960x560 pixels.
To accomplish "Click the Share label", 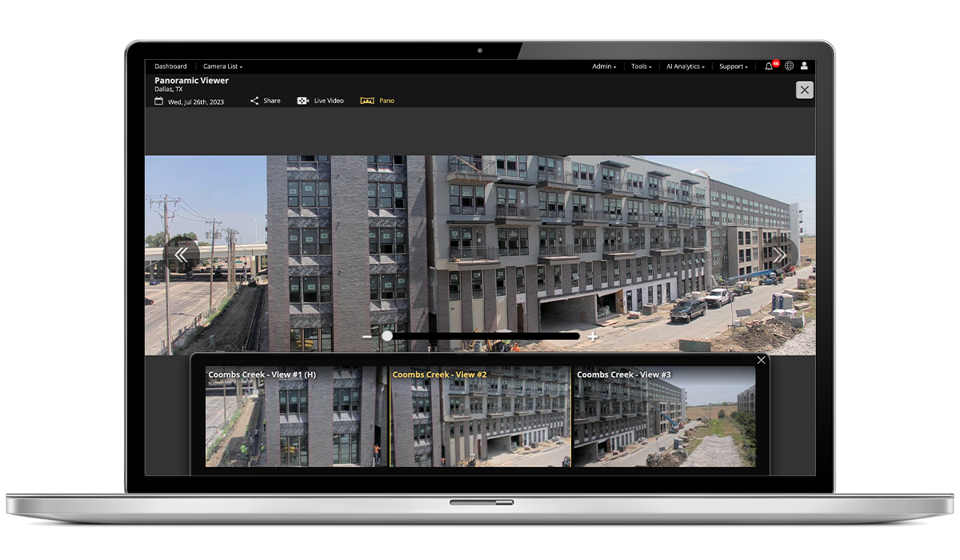I will coord(272,101).
